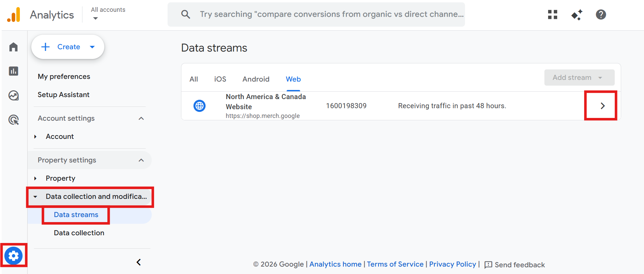Viewport: 644px width, 274px height.
Task: Open Setup Assistant
Action: pyautogui.click(x=64, y=95)
